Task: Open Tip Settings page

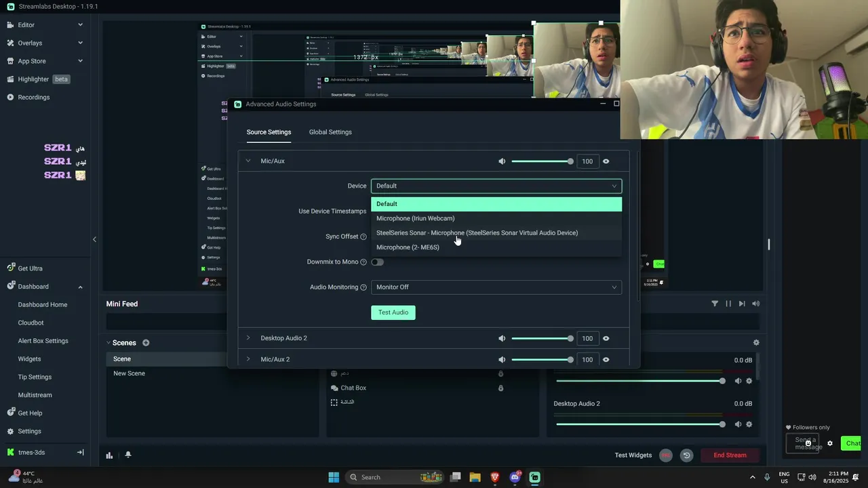Action: [35, 377]
